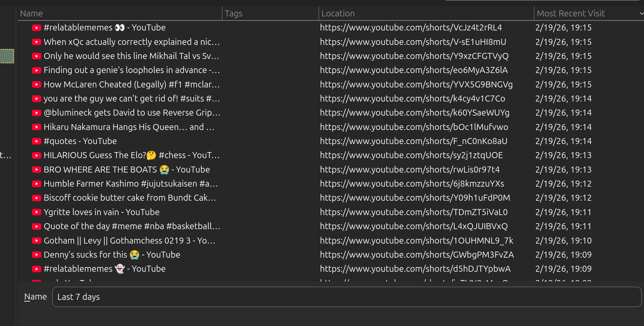Click the URL ending in shorts/k60YSaeWUYg
Viewport: 644px width, 326px height.
[415, 113]
